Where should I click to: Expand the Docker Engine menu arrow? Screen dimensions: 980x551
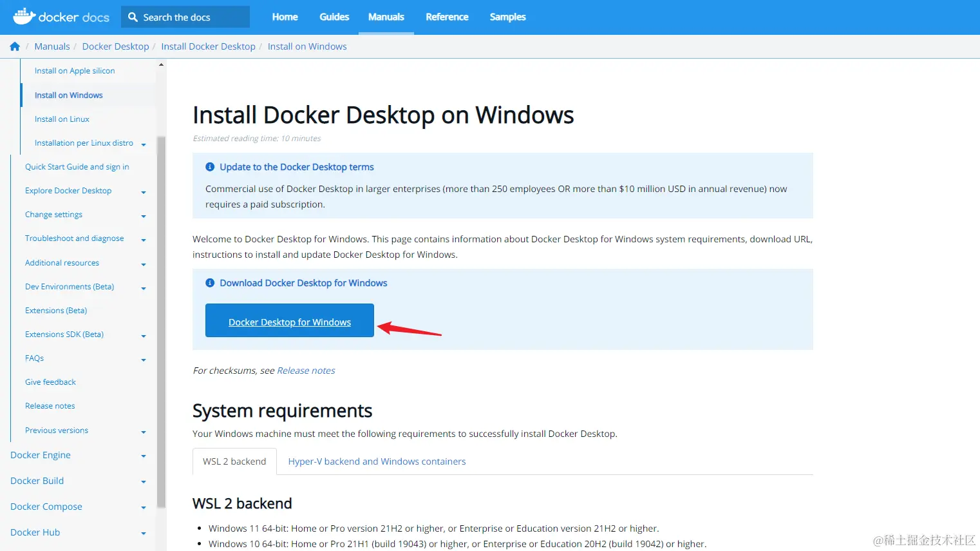(x=144, y=456)
